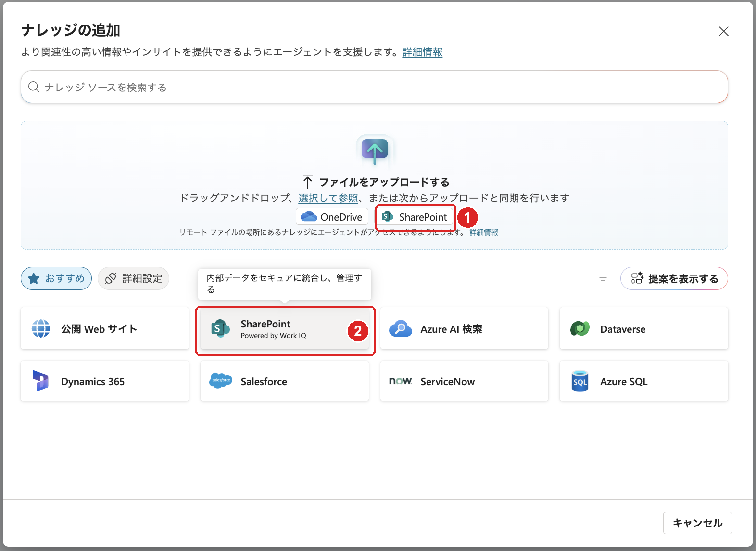
Task: Select the SharePoint Powered by Work IQ card
Action: (x=285, y=329)
